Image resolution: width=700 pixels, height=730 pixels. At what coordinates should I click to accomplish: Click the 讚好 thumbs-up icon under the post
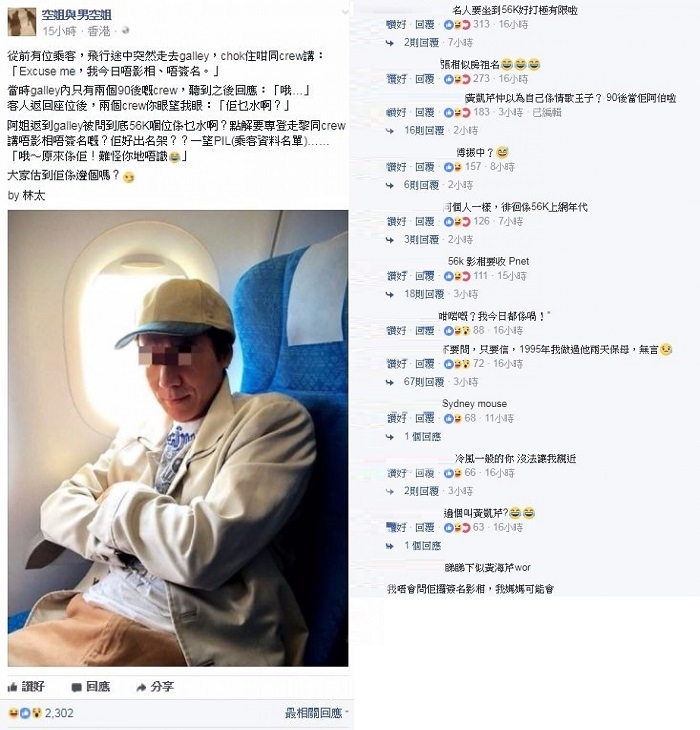click(13, 687)
